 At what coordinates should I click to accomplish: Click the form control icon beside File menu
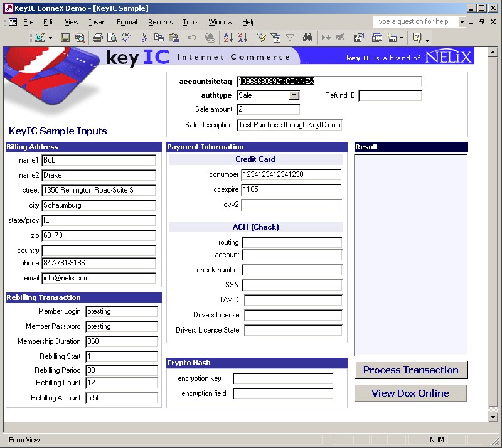(x=13, y=22)
